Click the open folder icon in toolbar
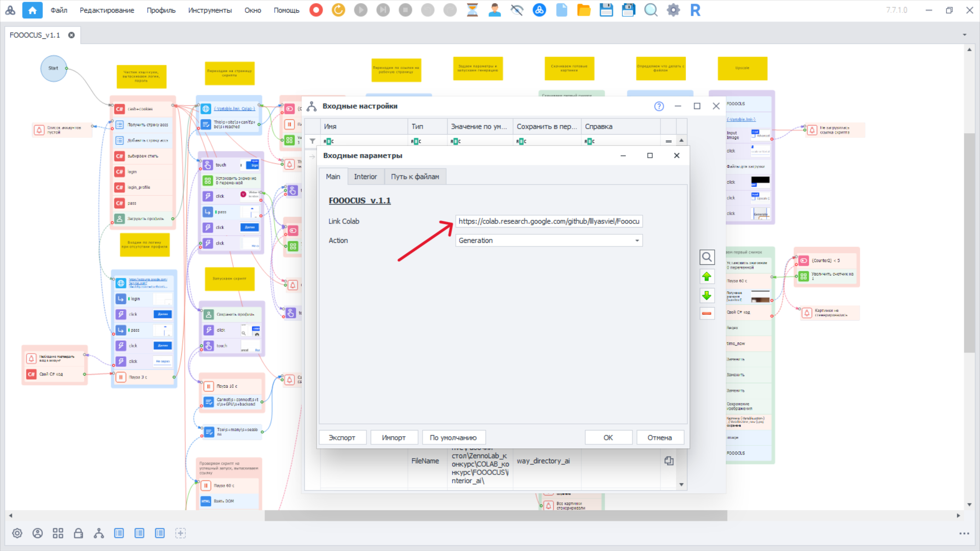This screenshot has width=980, height=551. pyautogui.click(x=583, y=10)
